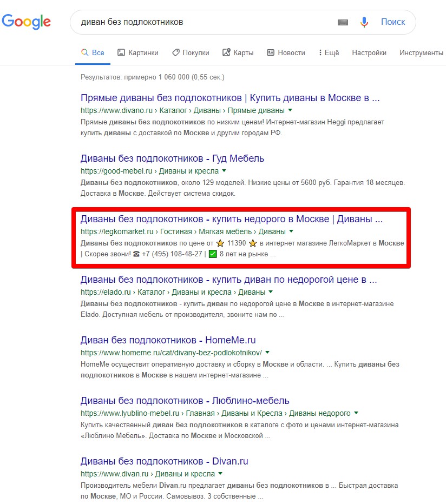The image size is (446, 504).
Task: Click the homeme.ru/cat/divany-bez-podlokotnikov/ URL
Action: pos(171,353)
